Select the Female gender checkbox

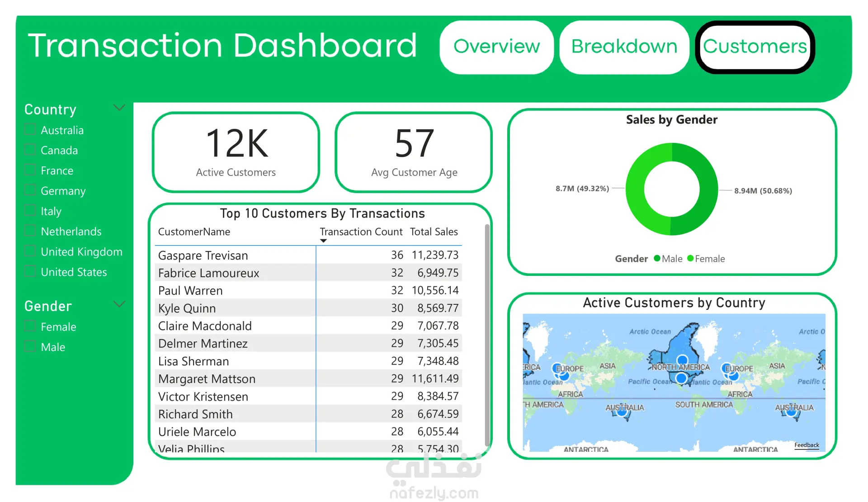30,327
